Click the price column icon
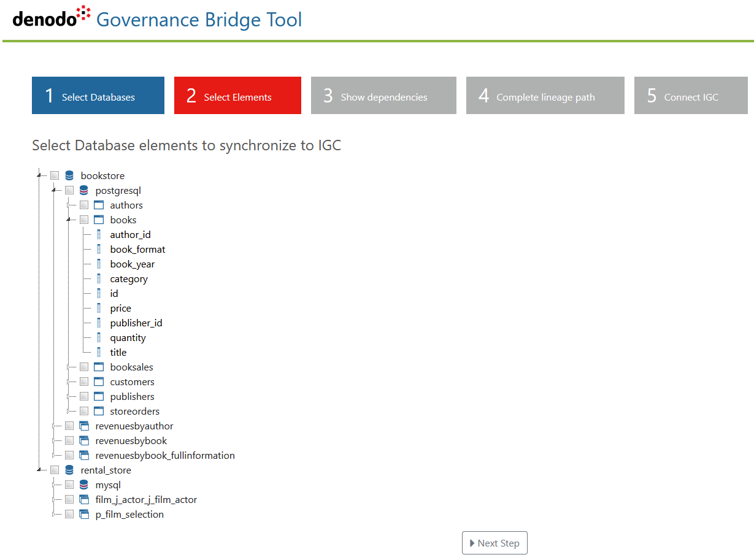The height and width of the screenshot is (560, 754). coord(99,309)
